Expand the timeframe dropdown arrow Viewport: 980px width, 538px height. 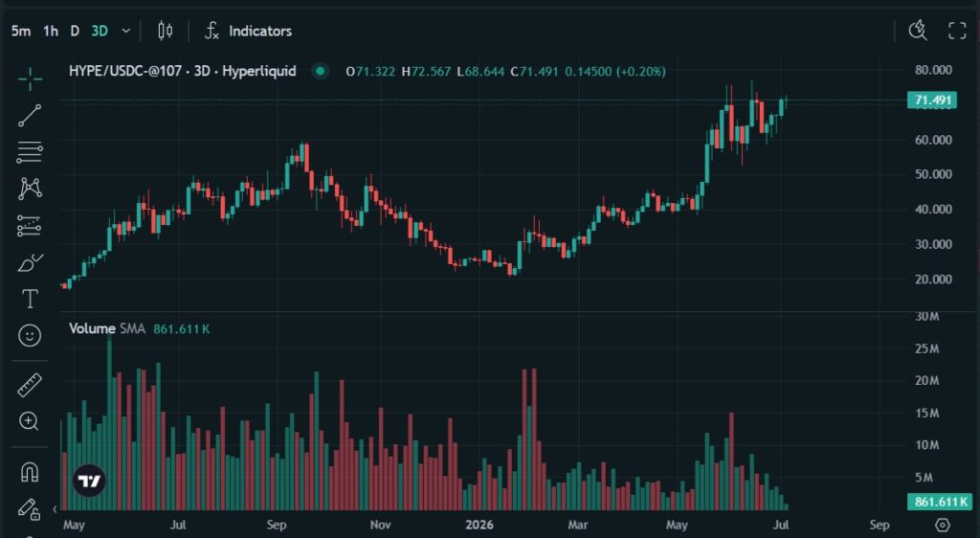click(125, 31)
